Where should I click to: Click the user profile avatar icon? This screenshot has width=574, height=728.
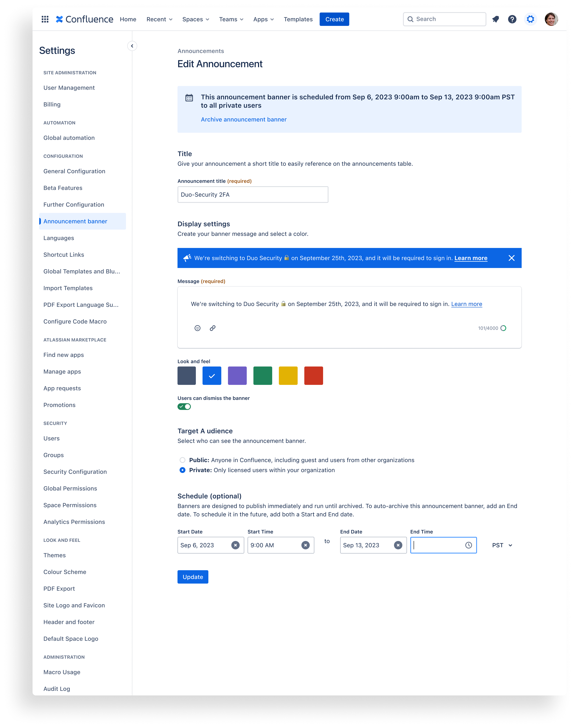click(551, 19)
